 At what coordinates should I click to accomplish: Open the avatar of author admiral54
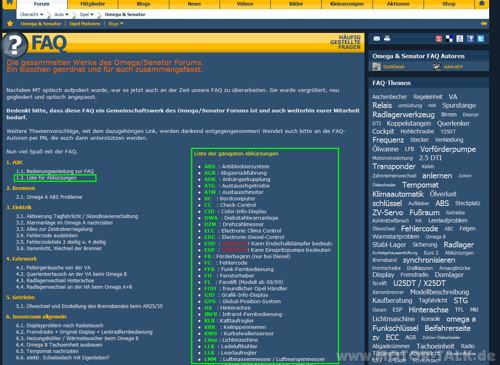point(437,67)
